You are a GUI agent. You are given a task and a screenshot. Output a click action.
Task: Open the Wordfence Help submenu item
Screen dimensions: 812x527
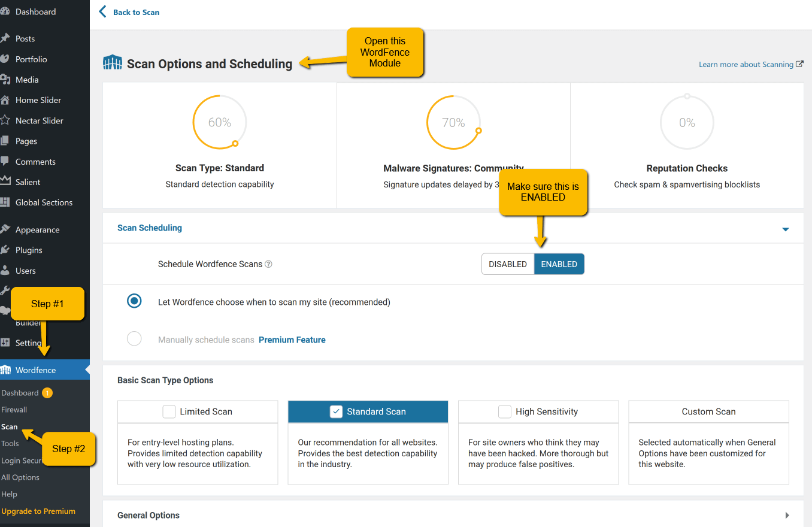tap(9, 494)
